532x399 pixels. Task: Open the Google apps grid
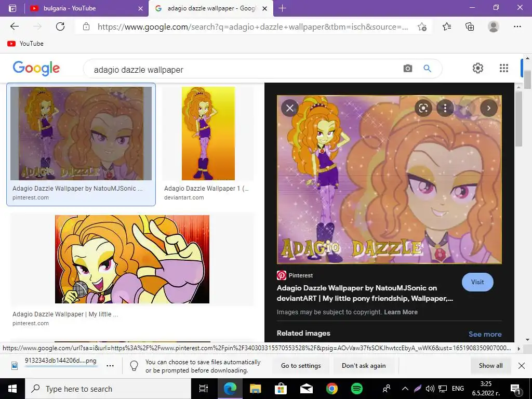[504, 68]
